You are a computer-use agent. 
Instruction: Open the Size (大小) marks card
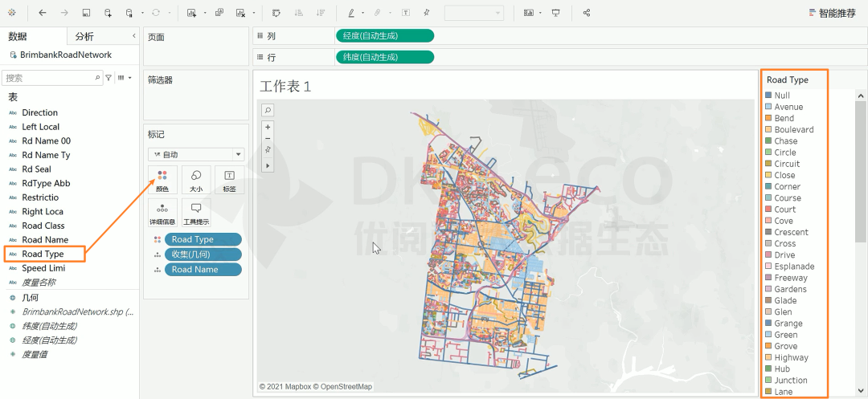click(x=196, y=180)
